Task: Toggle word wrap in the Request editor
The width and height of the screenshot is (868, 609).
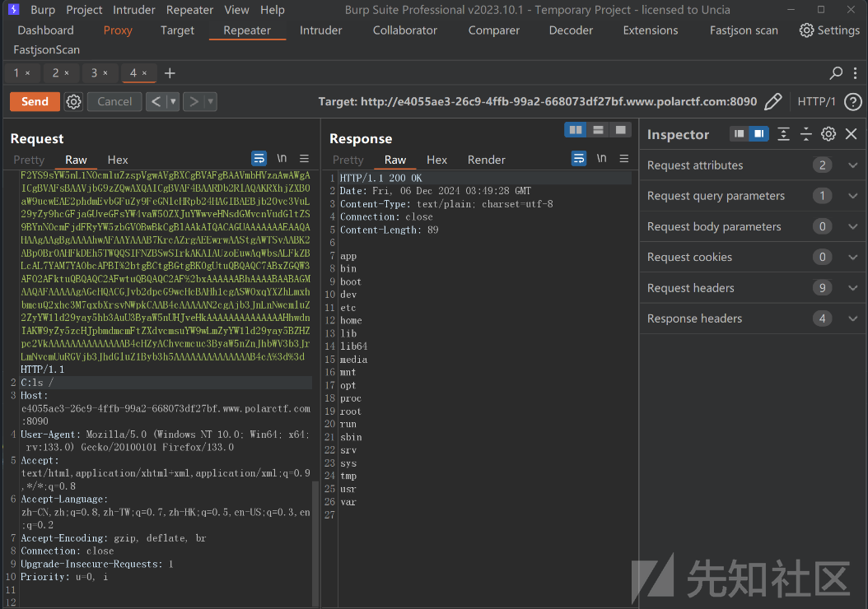Action: [x=259, y=159]
